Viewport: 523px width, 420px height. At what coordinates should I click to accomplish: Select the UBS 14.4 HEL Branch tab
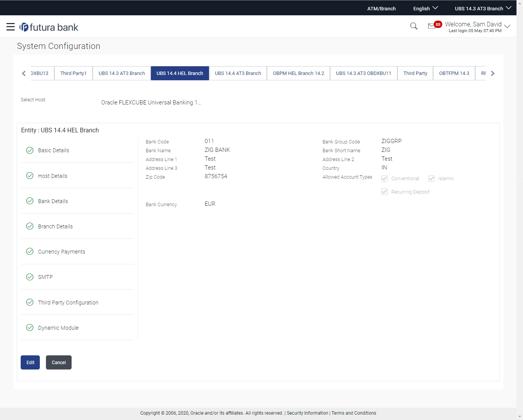(x=180, y=73)
